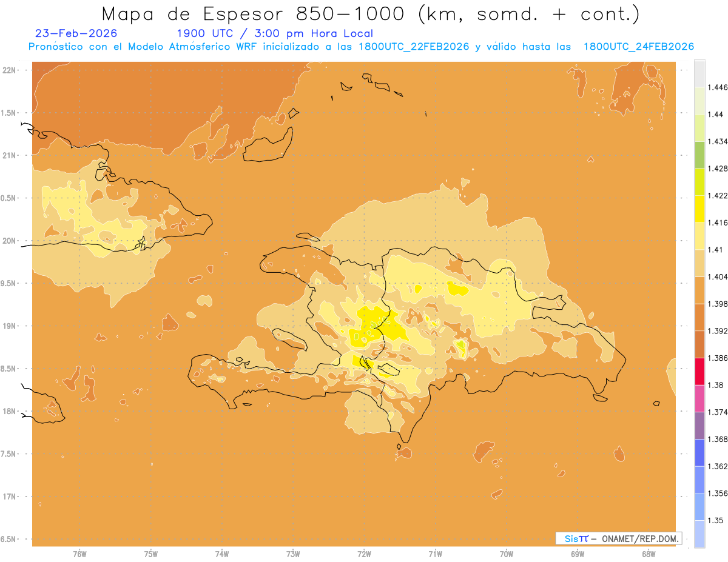Click the legend swatch between 1.44 and 1.446
The height and width of the screenshot is (562, 728).
point(699,101)
